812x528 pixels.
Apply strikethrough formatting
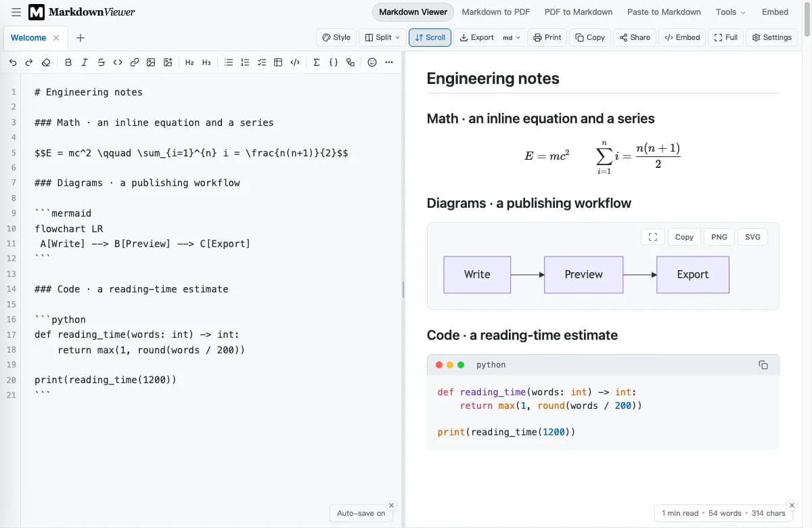(101, 62)
